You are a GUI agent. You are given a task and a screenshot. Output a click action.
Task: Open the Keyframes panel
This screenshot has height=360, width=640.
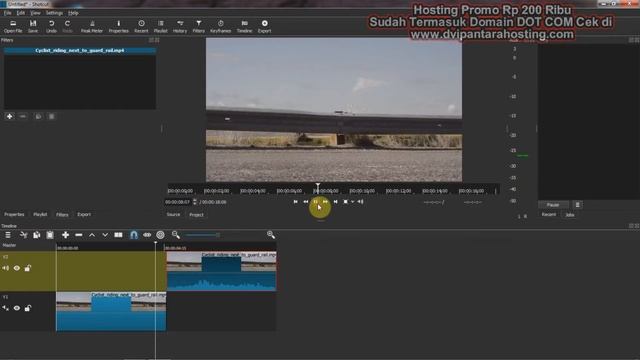point(220,27)
